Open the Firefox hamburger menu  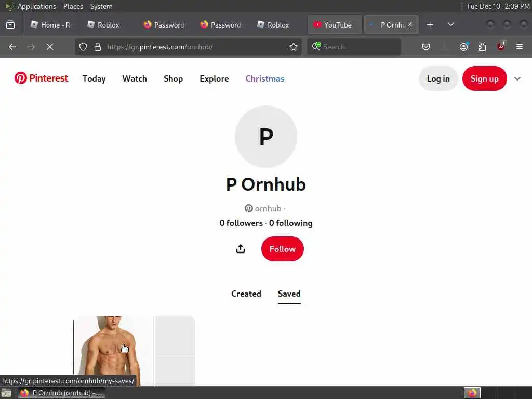click(520, 47)
